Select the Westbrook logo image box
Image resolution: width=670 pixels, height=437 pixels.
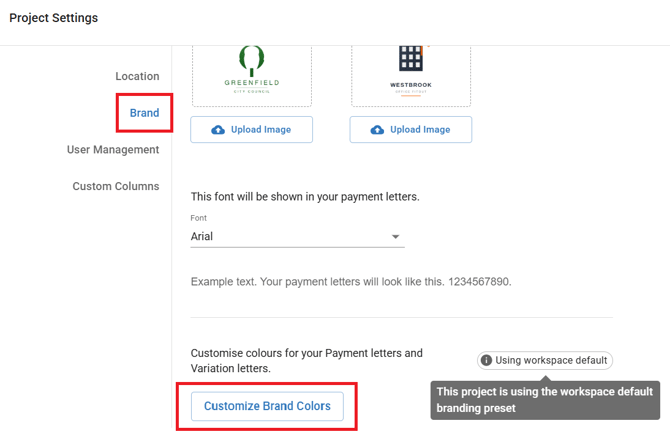coord(411,72)
